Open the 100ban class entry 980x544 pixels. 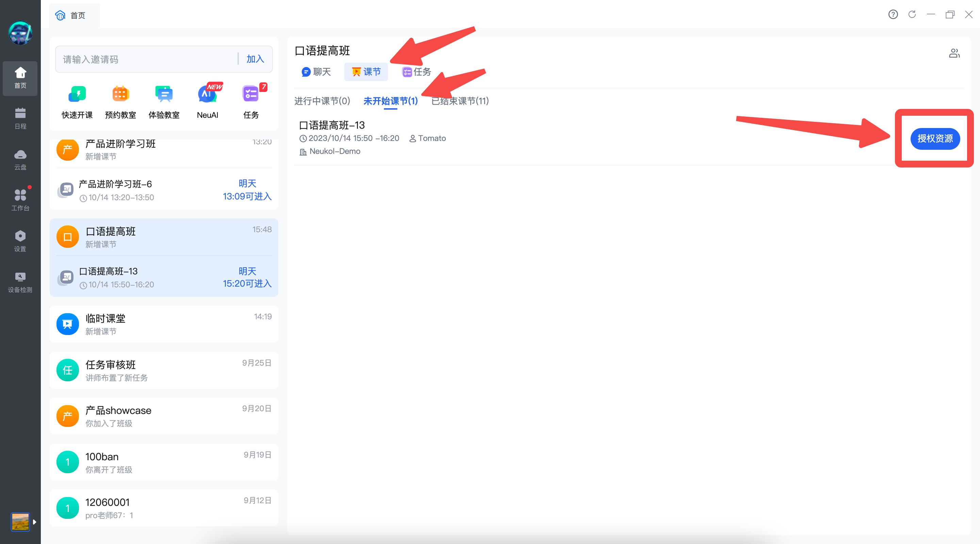point(164,462)
